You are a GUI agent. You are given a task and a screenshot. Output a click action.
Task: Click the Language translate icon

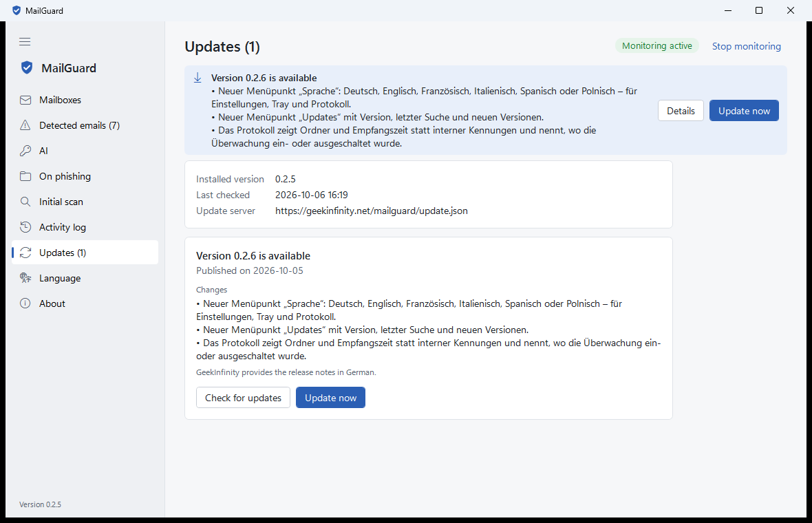pyautogui.click(x=25, y=278)
